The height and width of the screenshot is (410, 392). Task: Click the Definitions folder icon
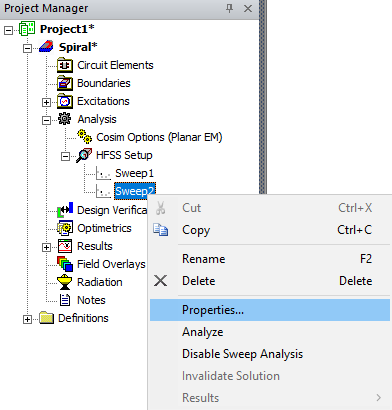(x=46, y=318)
